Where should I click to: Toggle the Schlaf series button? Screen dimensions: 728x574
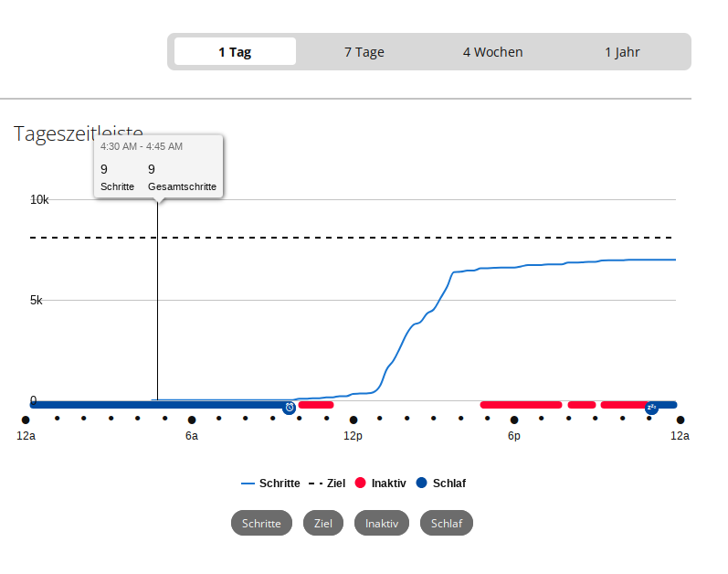coord(447,523)
